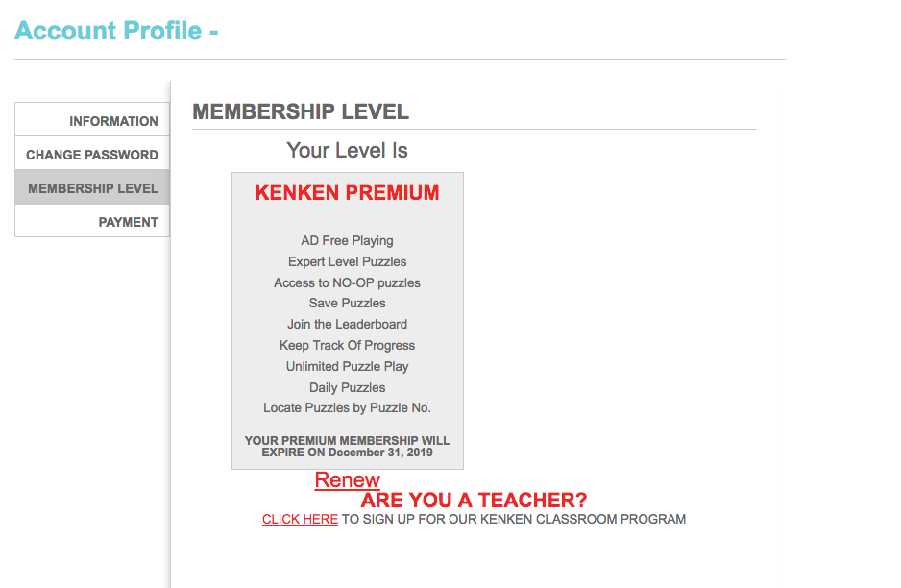Click the premium membership expiry notice
This screenshot has height=588, width=901.
347,447
